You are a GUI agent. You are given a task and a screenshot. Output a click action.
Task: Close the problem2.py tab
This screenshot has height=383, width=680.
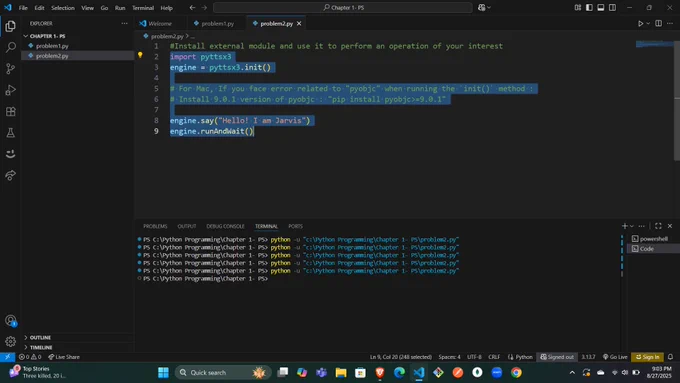tap(299, 24)
